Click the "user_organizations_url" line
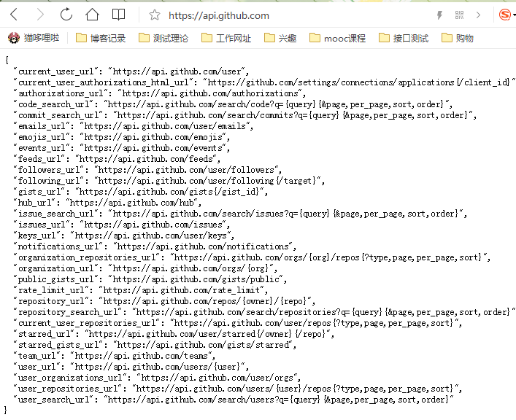Viewport: 516px width, 420px height. click(x=157, y=378)
